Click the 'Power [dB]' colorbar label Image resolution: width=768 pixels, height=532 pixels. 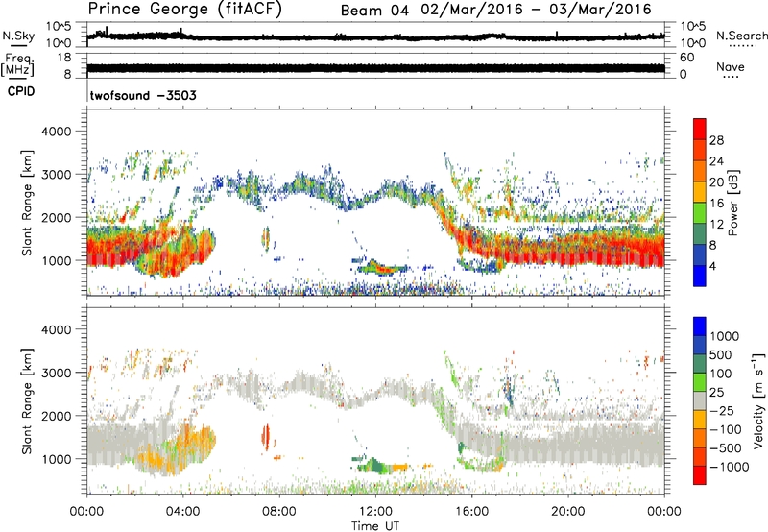coord(733,203)
